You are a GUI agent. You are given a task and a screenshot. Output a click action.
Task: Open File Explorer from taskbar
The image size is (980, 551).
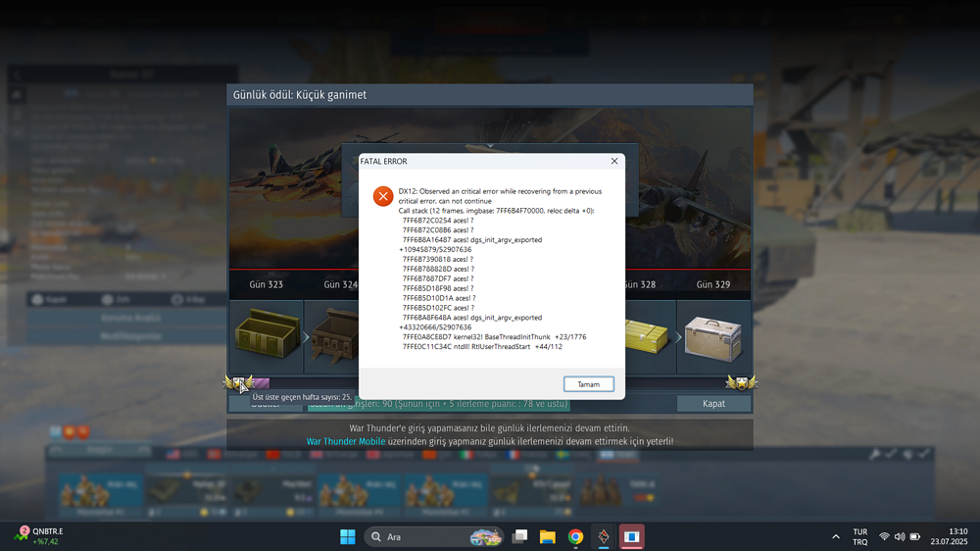point(548,536)
